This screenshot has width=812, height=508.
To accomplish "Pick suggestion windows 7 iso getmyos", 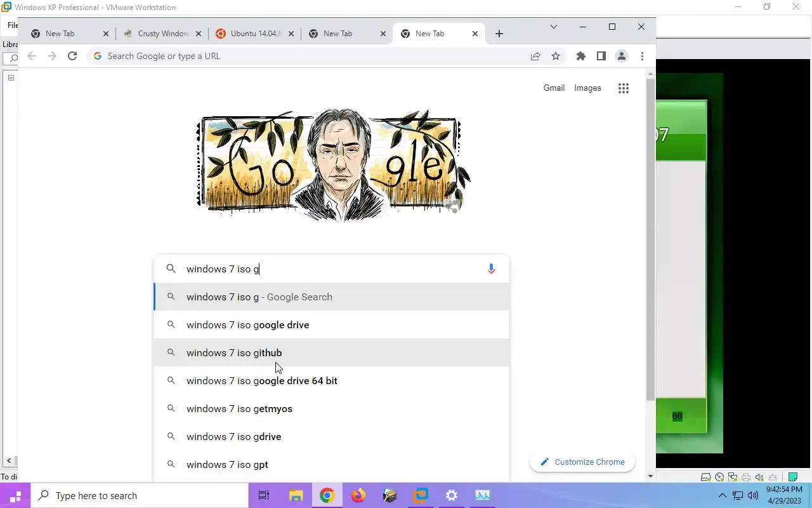I will click(331, 409).
